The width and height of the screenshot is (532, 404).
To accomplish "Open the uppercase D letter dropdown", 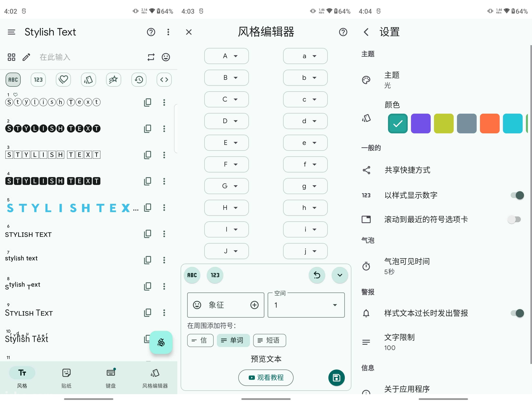I will click(227, 121).
